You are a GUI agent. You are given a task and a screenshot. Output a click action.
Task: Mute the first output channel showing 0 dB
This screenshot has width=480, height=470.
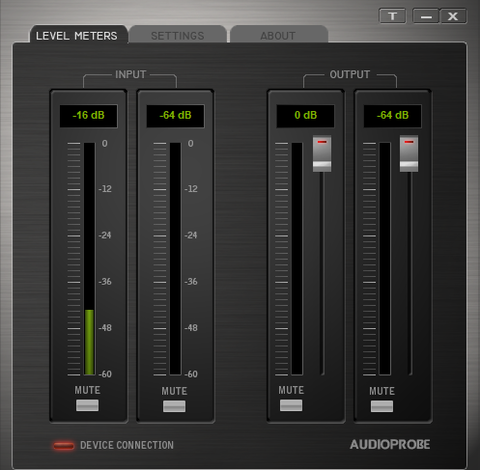coord(291,405)
